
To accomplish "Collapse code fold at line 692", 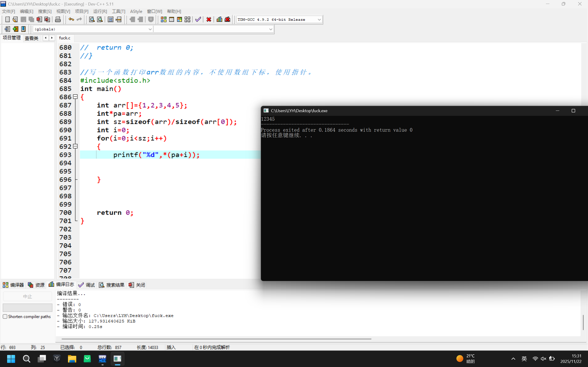I will point(75,146).
